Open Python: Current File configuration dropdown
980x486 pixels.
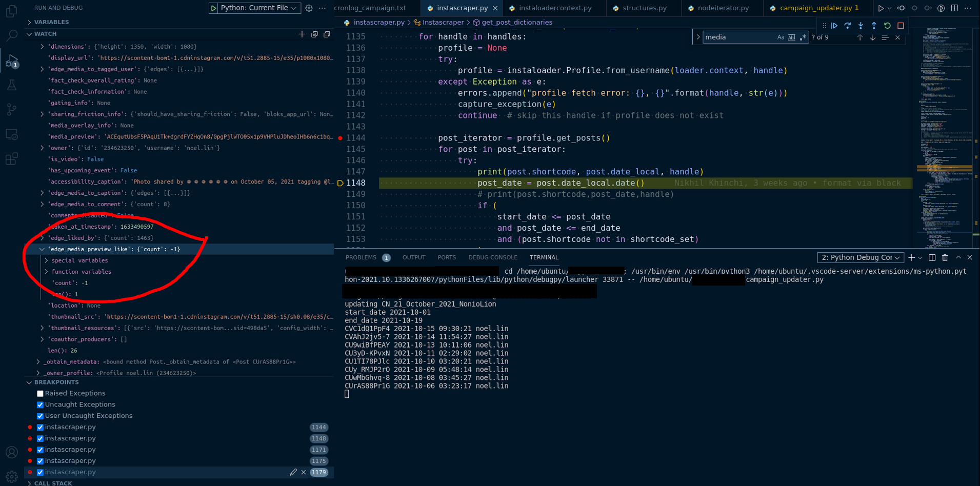point(258,8)
